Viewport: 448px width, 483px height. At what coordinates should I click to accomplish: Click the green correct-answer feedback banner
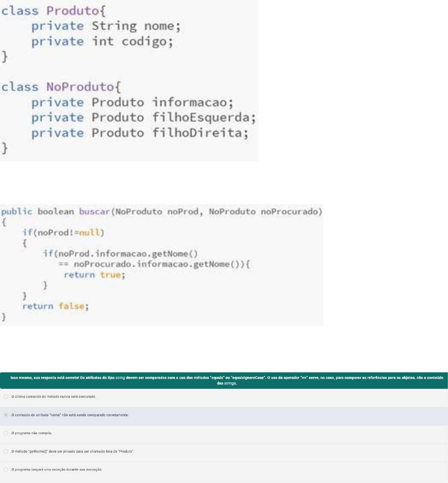tap(224, 380)
